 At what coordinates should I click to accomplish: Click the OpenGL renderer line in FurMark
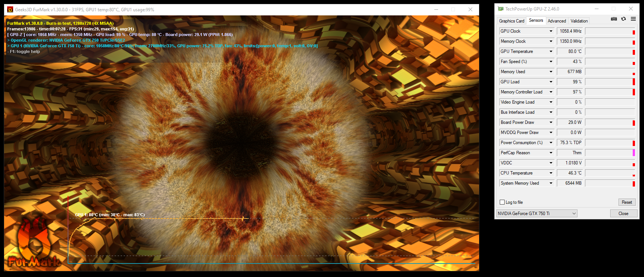(x=66, y=41)
